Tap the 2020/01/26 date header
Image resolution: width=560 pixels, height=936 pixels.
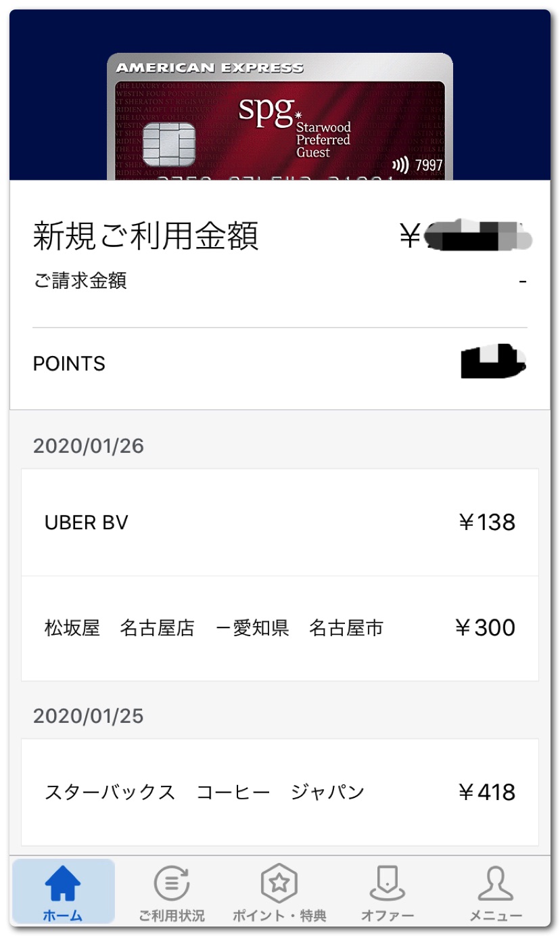click(89, 446)
